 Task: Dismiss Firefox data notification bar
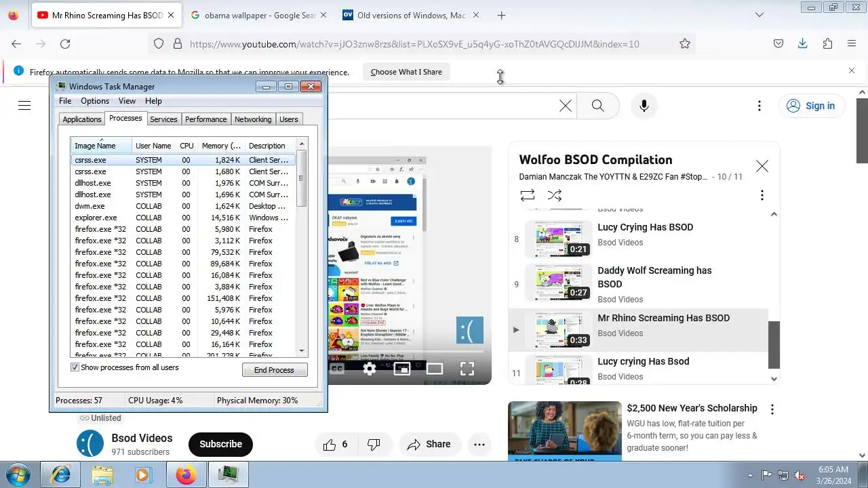tap(852, 70)
